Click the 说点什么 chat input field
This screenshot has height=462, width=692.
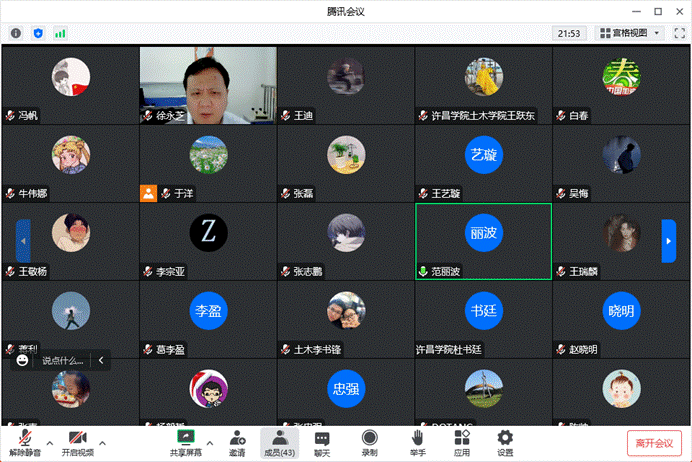[x=60, y=361]
